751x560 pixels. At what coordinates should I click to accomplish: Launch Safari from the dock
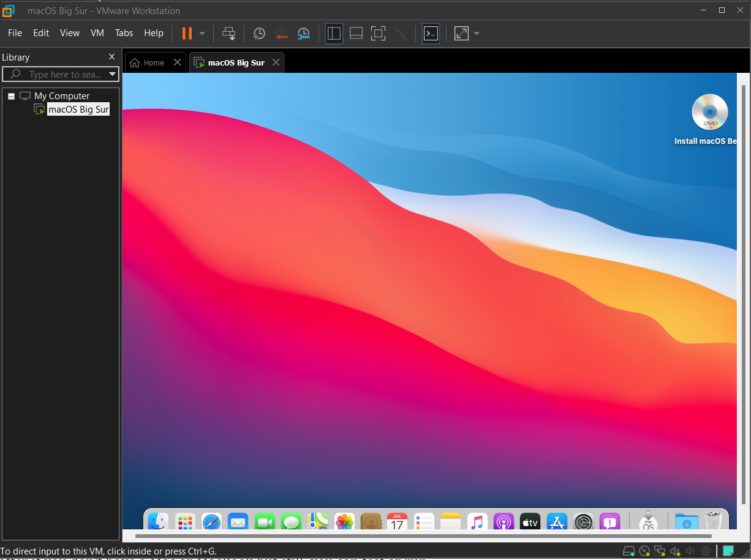pos(211,521)
